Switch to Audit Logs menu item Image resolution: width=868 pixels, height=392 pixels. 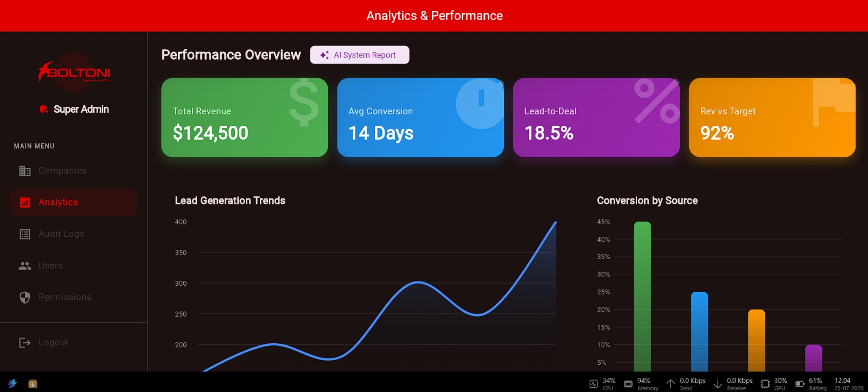click(74, 234)
